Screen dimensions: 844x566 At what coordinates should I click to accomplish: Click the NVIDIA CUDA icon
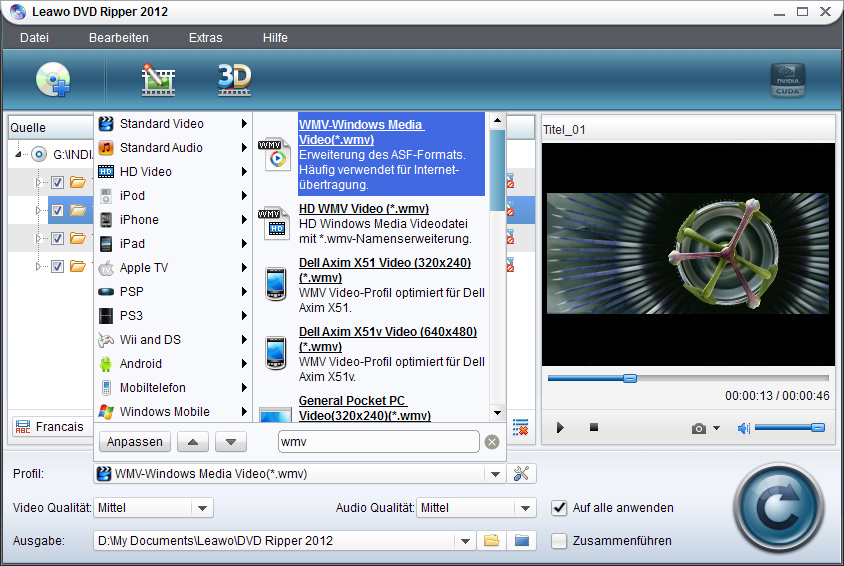pos(787,81)
